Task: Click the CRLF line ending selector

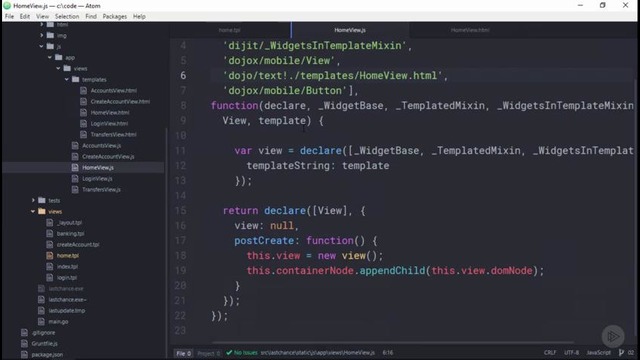Action: 550,352
